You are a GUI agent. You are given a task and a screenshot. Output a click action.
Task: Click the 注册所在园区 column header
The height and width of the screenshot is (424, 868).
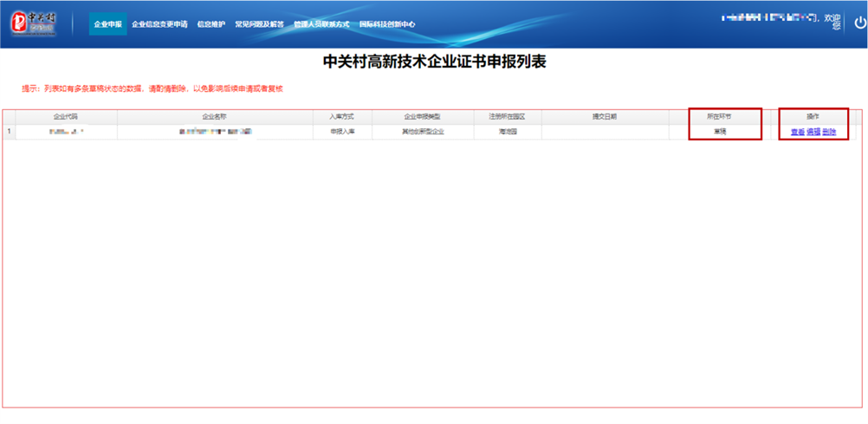507,117
